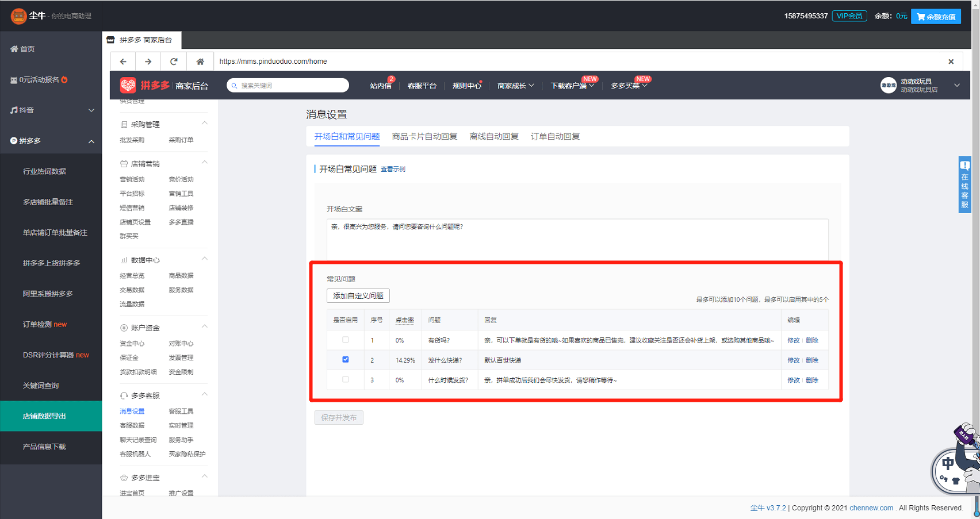Open 客服平台 in top navigation
Screen dimensions: 980x519
point(422,86)
